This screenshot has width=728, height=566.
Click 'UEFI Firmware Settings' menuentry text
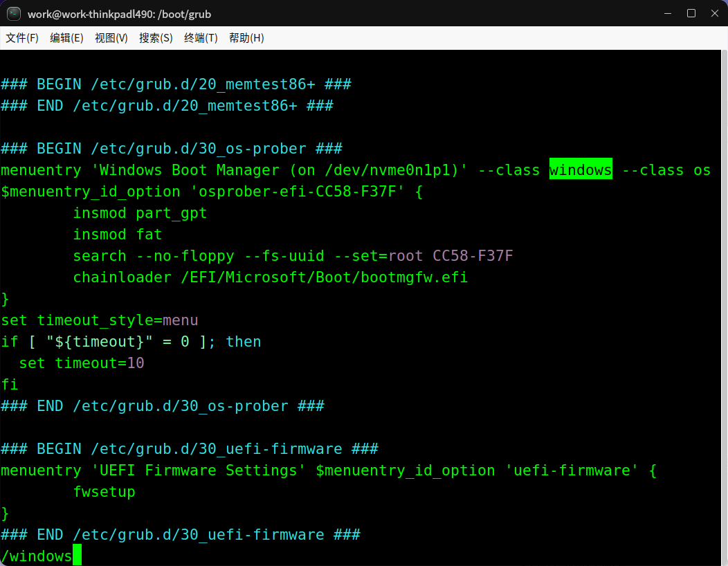198,471
